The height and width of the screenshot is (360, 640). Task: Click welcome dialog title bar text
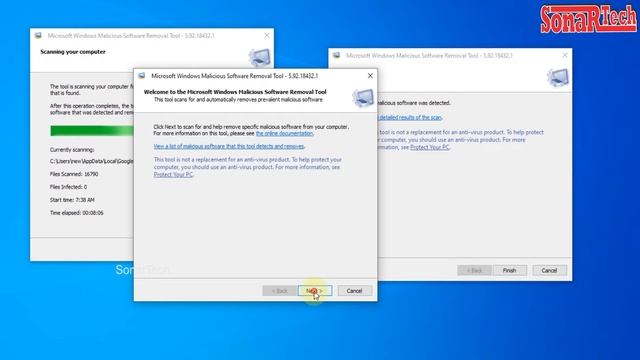click(x=235, y=76)
